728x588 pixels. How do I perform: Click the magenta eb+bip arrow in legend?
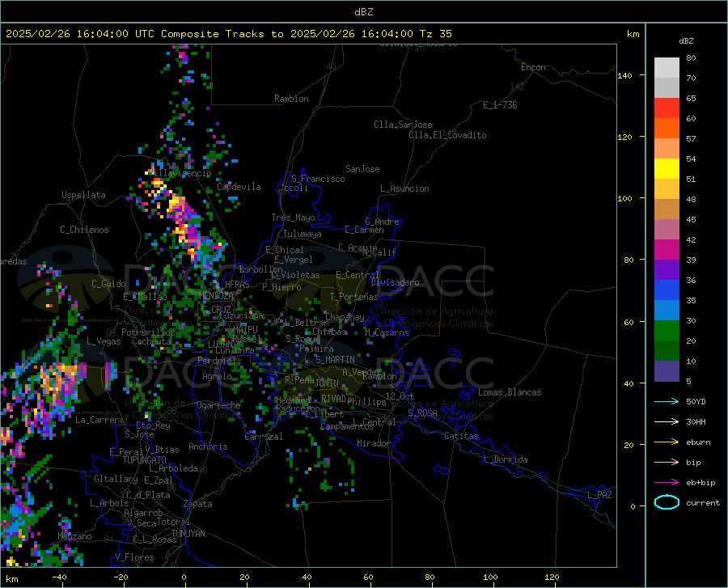(x=667, y=483)
